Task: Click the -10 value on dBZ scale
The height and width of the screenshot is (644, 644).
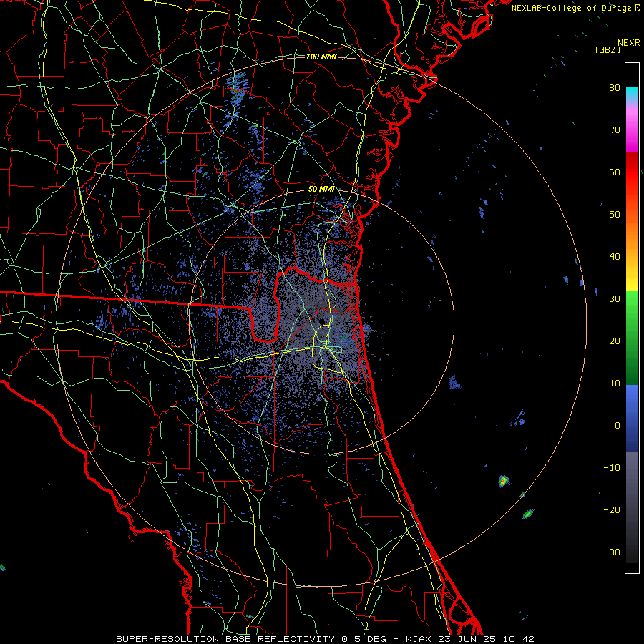Action: tap(612, 468)
